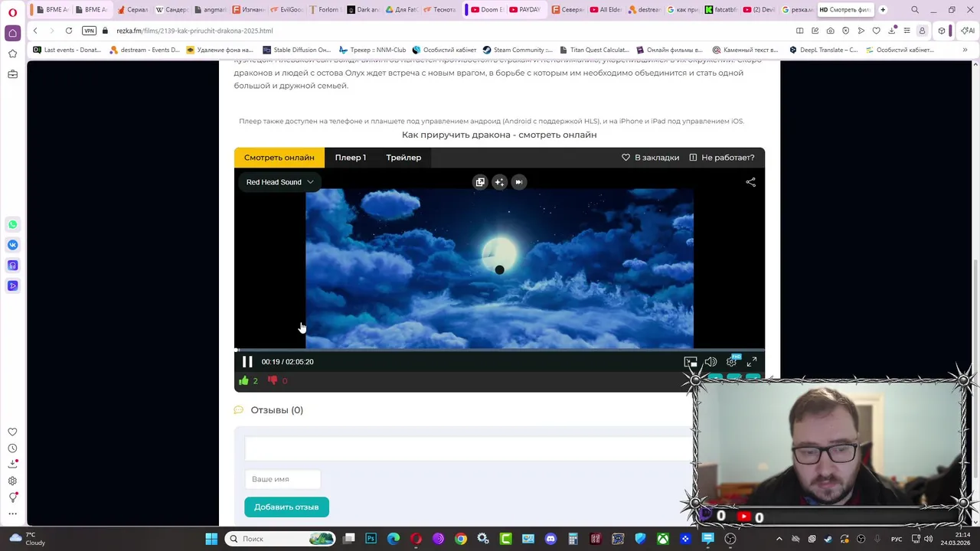Open sidebar settings gear in Opera
Image resolution: width=980 pixels, height=551 pixels.
(x=12, y=481)
